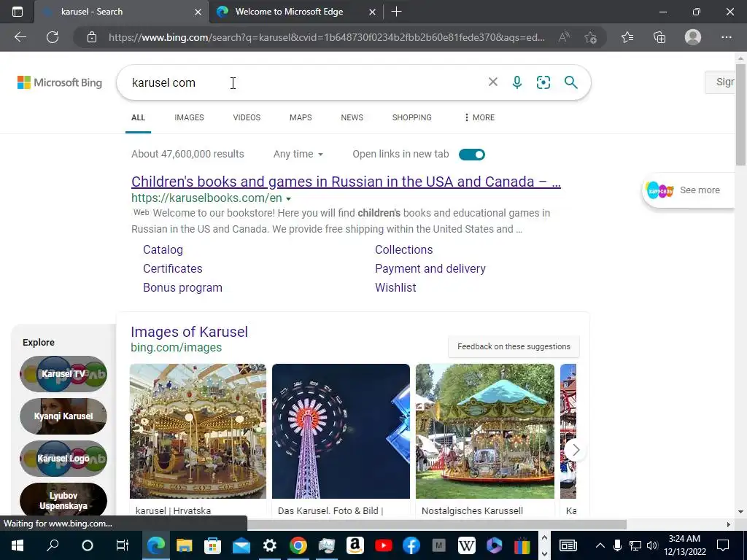Switch to the VIDEOS search tab

pos(247,117)
